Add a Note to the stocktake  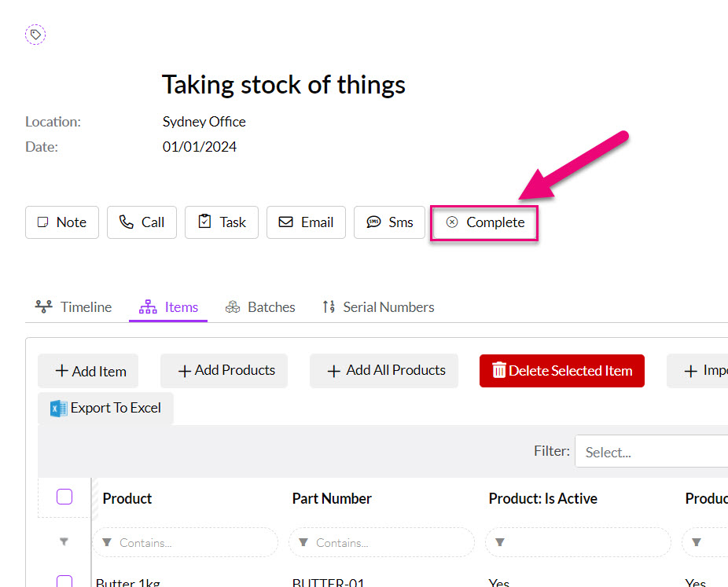pyautogui.click(x=62, y=222)
